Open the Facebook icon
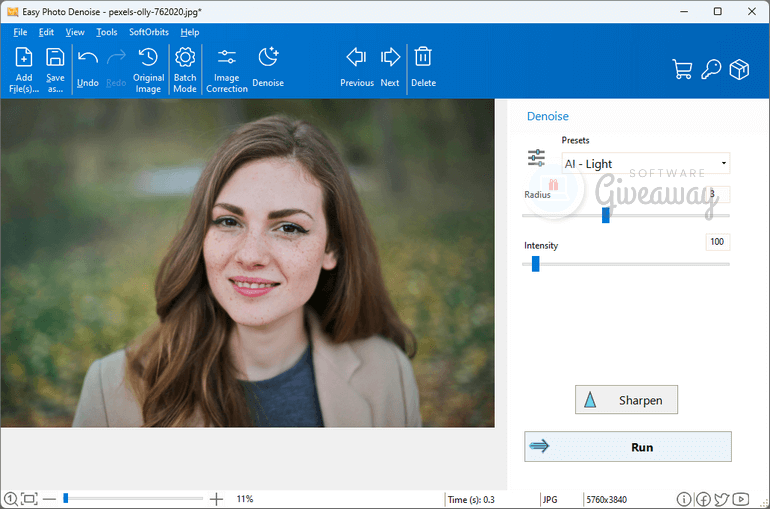The width and height of the screenshot is (770, 509). click(703, 499)
